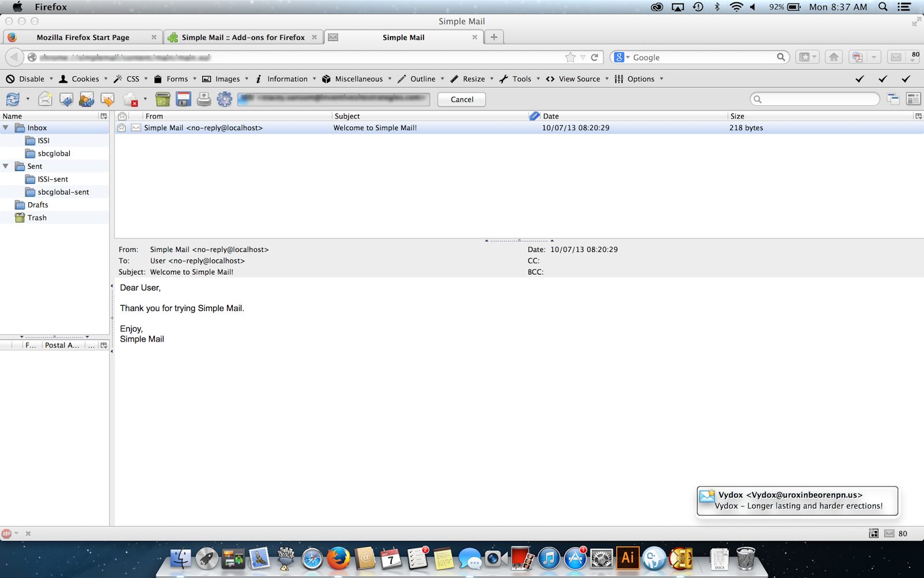Image resolution: width=924 pixels, height=578 pixels.
Task: Open the Disable menu in Web Developer toolbar
Action: [x=29, y=79]
